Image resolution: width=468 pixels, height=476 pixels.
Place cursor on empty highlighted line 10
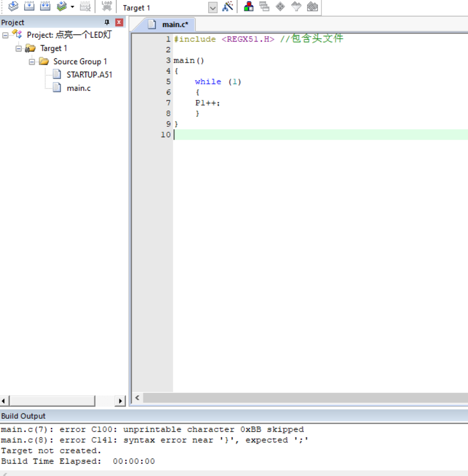tap(321, 134)
